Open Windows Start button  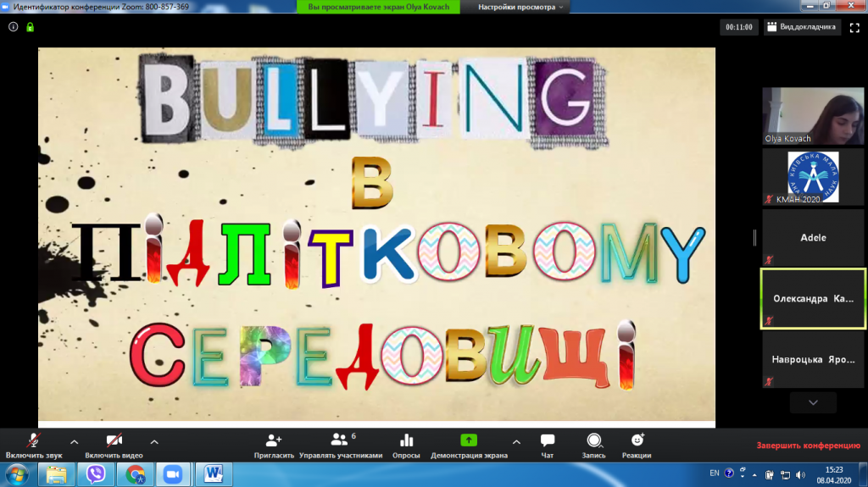17,475
